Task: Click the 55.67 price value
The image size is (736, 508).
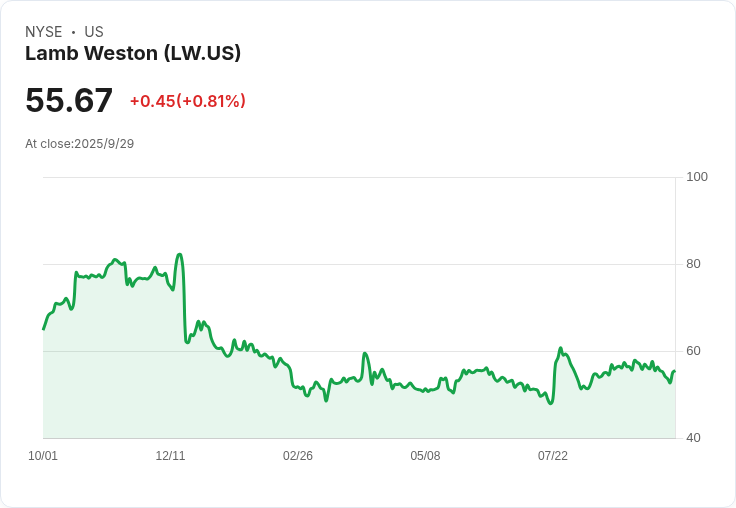Action: 69,100
